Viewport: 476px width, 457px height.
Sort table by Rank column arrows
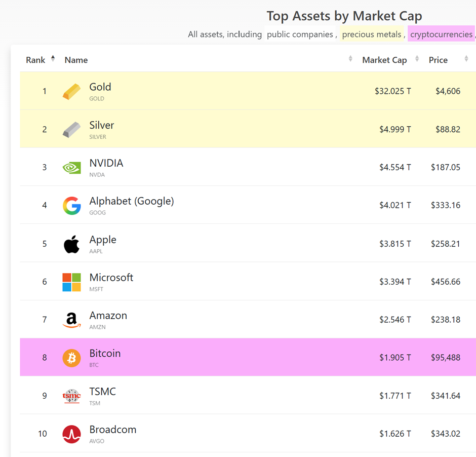point(53,59)
